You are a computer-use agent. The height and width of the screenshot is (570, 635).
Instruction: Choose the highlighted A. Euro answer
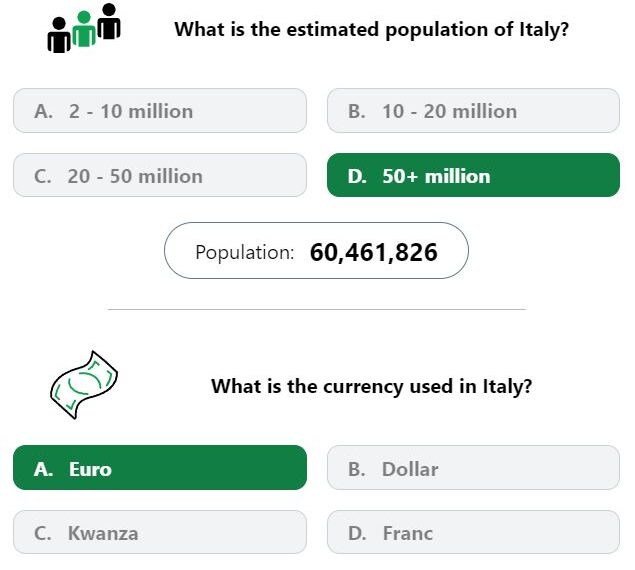click(x=160, y=468)
